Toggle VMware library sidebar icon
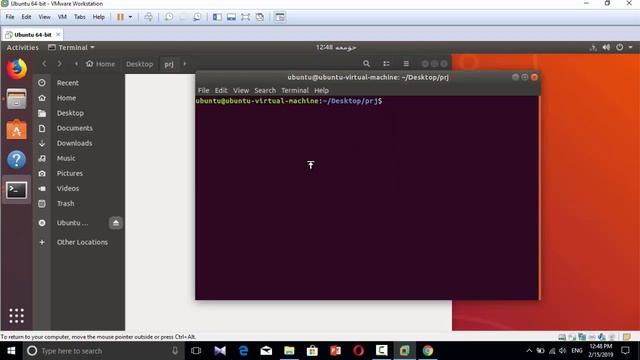The width and height of the screenshot is (640, 360). coord(217,17)
